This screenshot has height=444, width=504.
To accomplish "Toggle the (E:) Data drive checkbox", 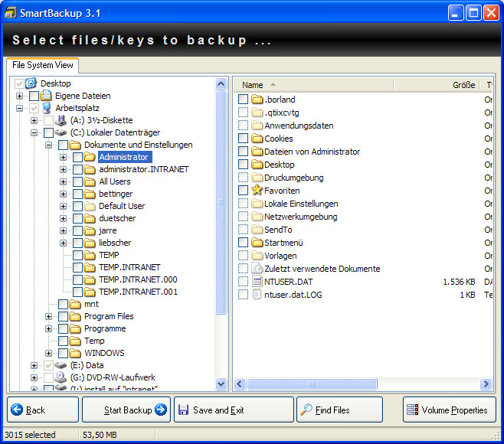I will (48, 365).
